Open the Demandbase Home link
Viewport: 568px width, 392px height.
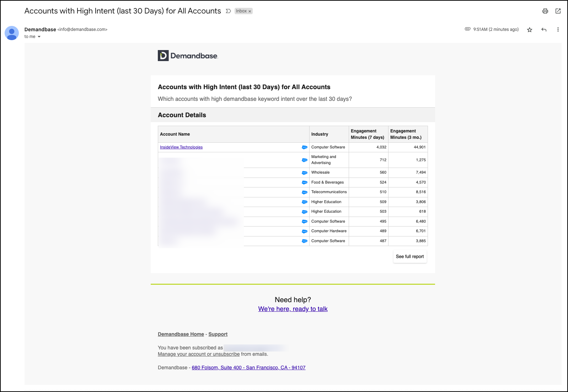181,334
